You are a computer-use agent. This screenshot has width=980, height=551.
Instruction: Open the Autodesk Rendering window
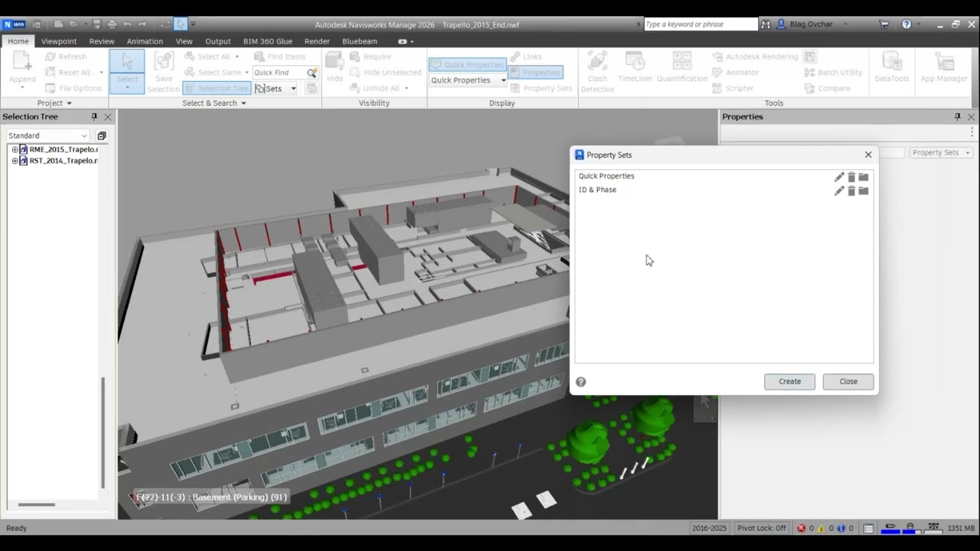pos(755,57)
